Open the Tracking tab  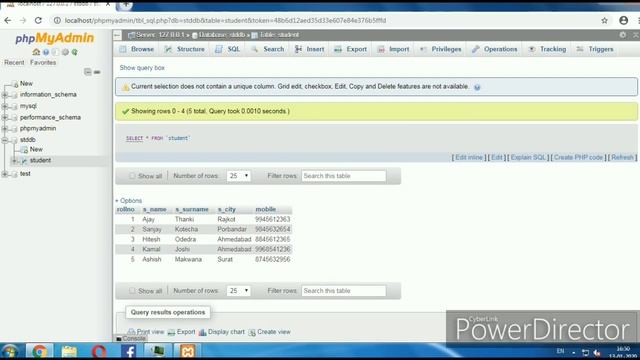click(x=547, y=49)
